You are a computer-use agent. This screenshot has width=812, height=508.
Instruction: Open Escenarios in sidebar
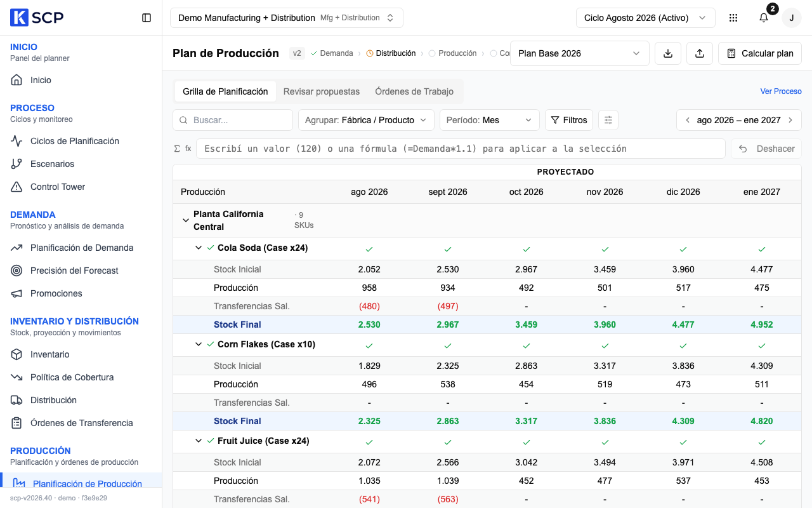coord(81,164)
